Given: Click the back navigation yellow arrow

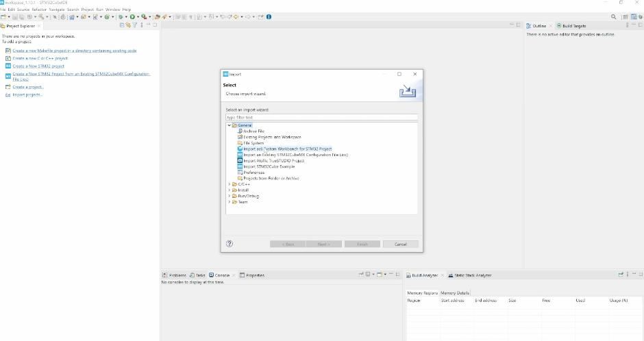Looking at the screenshot, I should click(x=236, y=17).
